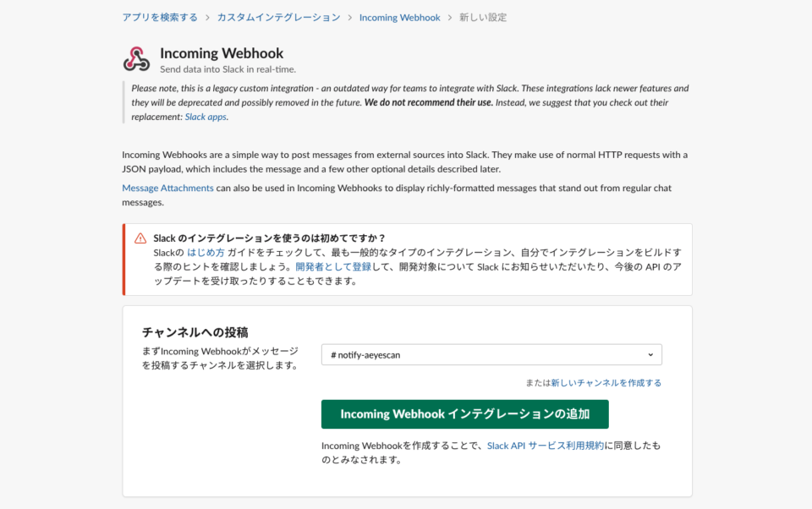Click the Incoming Webhook logo icon
Image resolution: width=812 pixels, height=509 pixels.
pos(136,59)
